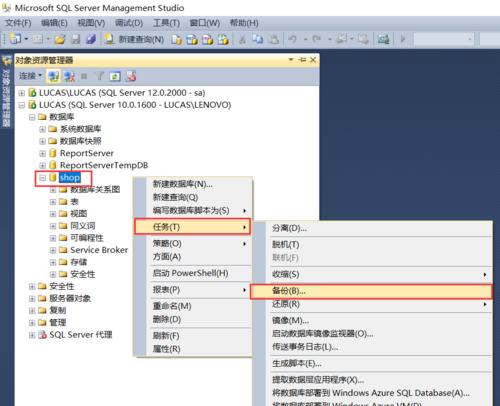
Task: Select 收缩(S) in the tasks submenu
Action: (x=380, y=274)
